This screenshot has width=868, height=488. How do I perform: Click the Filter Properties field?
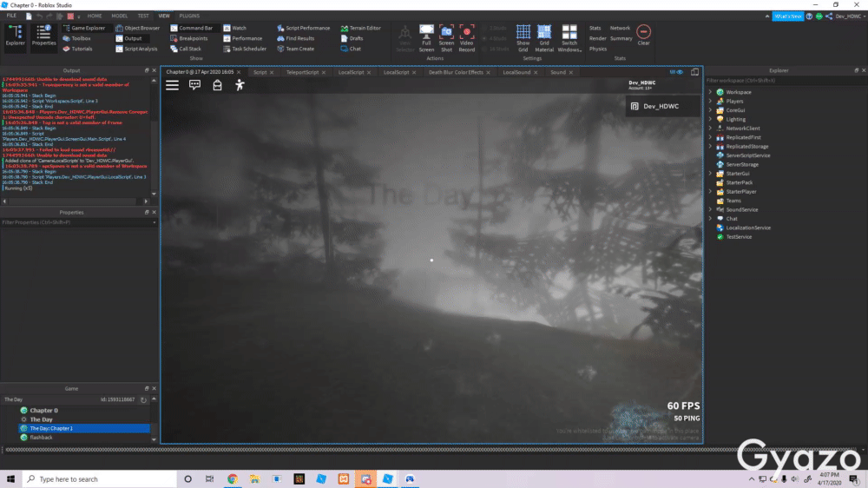coord(77,222)
